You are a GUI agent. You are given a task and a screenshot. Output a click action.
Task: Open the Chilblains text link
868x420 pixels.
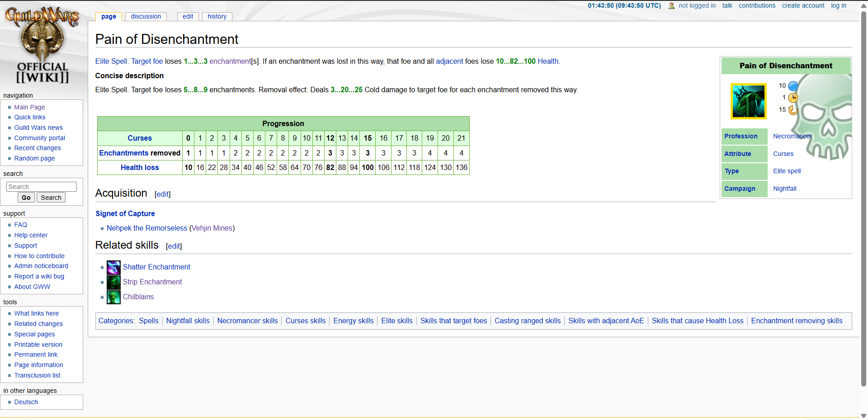click(138, 297)
